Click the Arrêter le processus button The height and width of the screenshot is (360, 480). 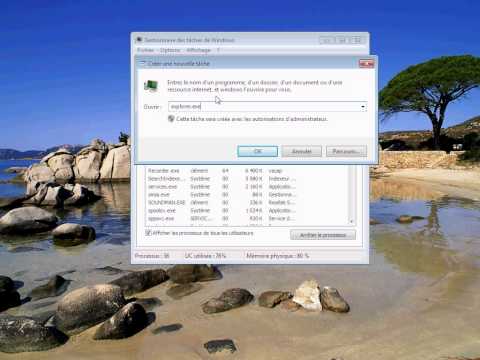[323, 235]
